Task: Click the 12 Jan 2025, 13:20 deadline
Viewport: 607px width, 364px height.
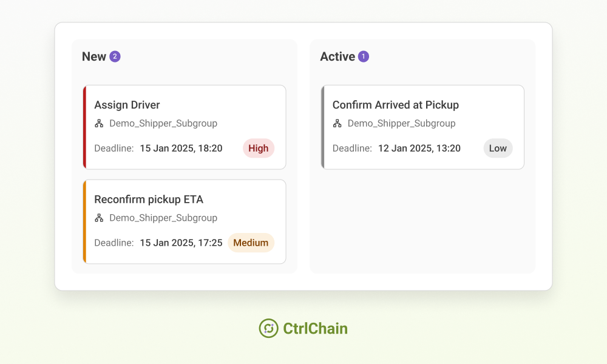Action: tap(419, 148)
